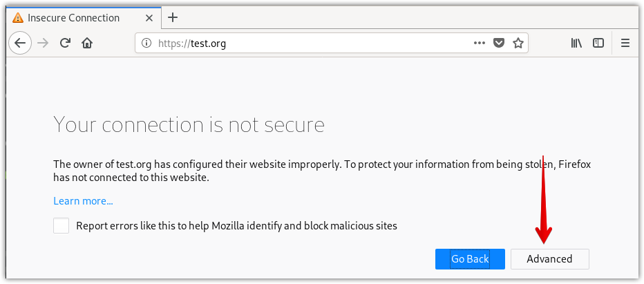Reload the current page
Image resolution: width=644 pixels, height=284 pixels.
(65, 43)
